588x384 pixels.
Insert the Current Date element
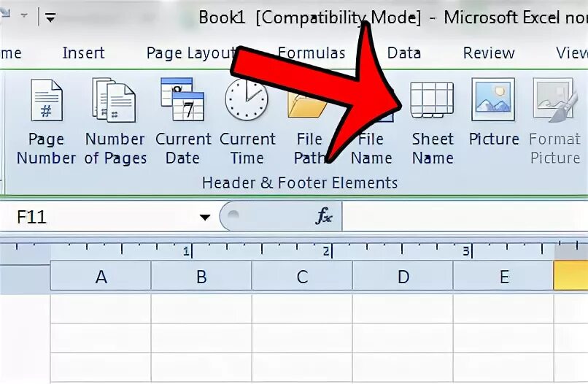(x=183, y=122)
